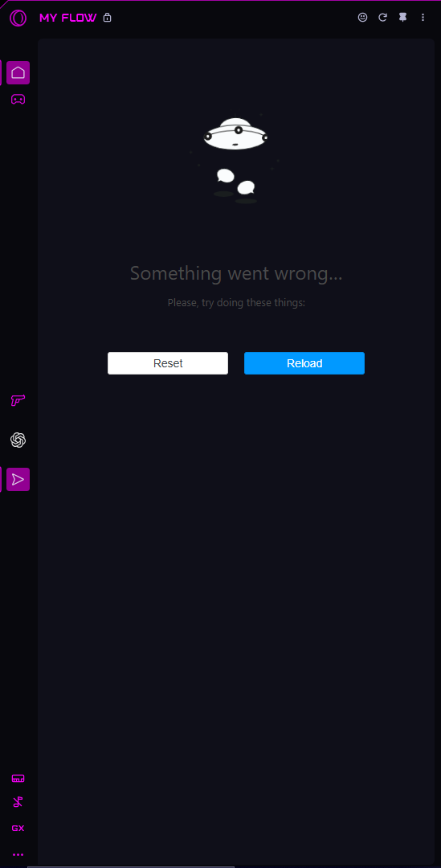Screen dimensions: 441x868
Task: Click the 'Something went wrong...' heading
Action: tap(236, 273)
